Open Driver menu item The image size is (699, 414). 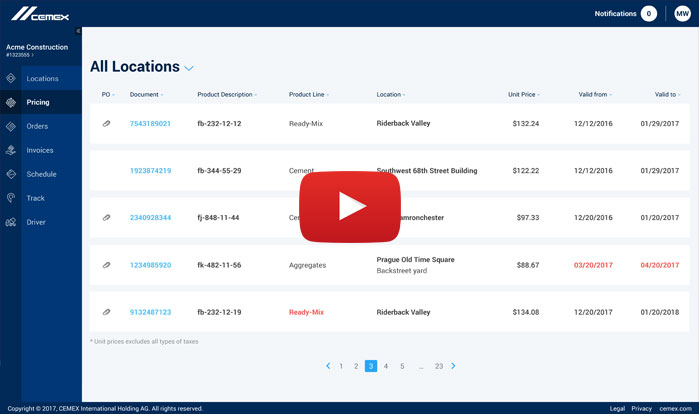36,222
